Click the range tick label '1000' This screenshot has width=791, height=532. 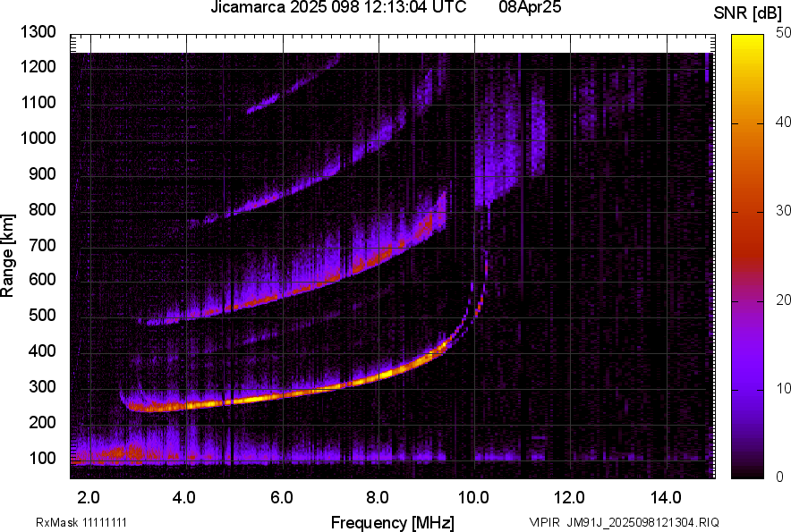(x=38, y=138)
